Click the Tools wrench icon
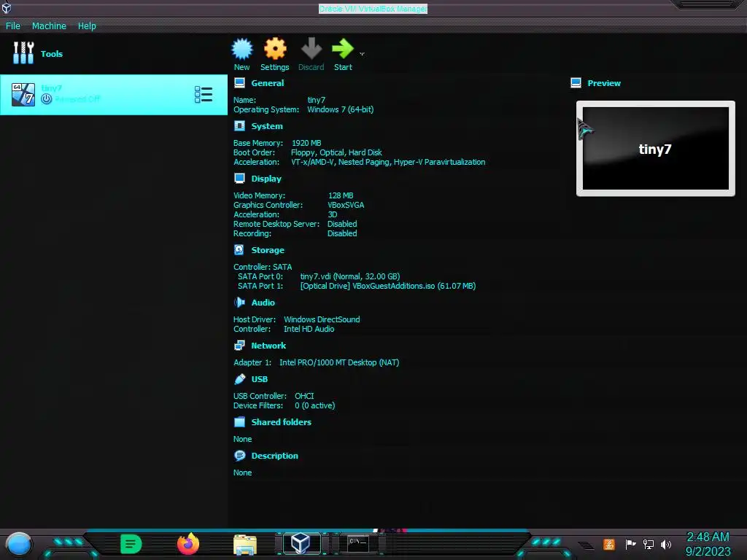This screenshot has height=560, width=747. coord(23,52)
